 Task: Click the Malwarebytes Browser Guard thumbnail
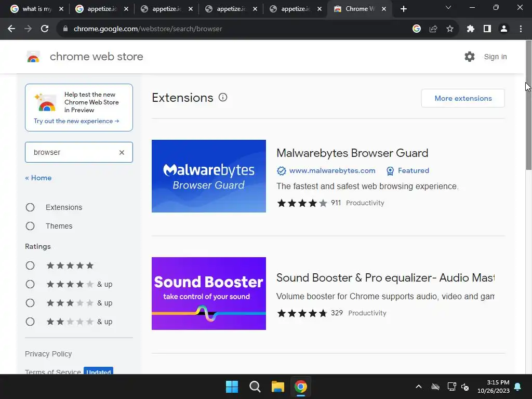(x=209, y=176)
